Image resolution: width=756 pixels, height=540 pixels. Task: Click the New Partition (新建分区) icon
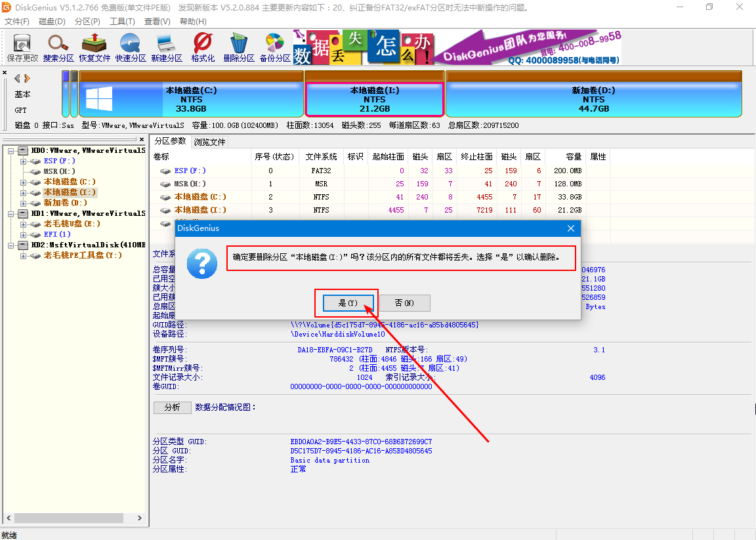[x=166, y=48]
